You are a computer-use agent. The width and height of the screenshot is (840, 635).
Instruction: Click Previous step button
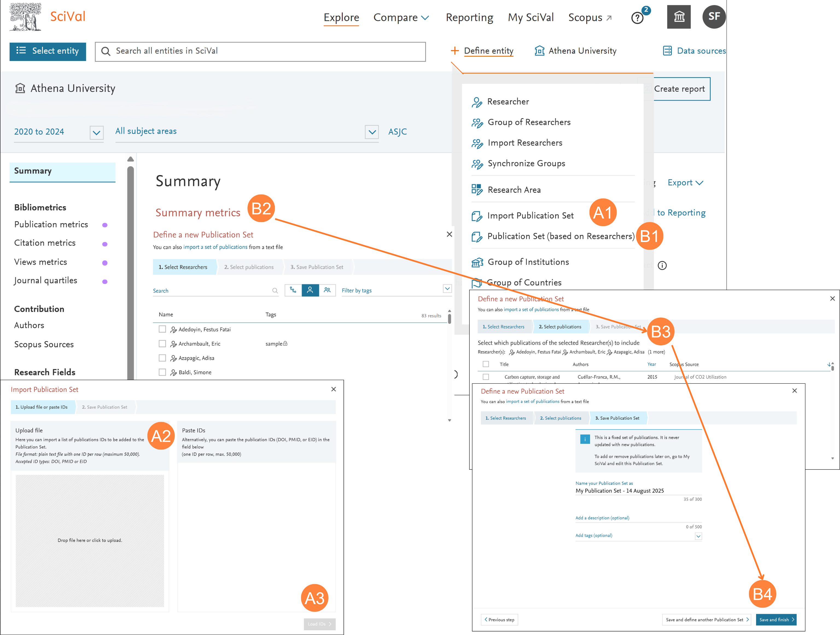[x=499, y=619]
